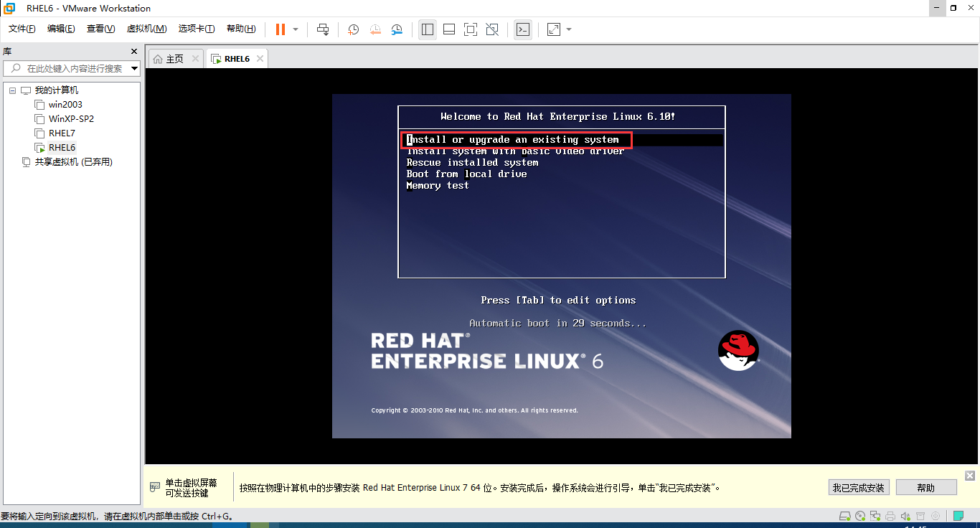Click the VMware Workstation title bar icon
The height and width of the screenshot is (528, 980).
click(x=10, y=9)
